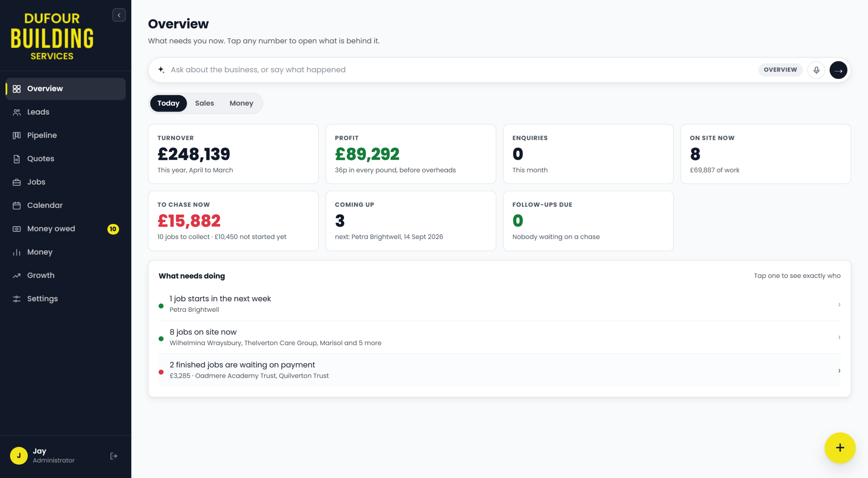
Task: Expand chevron for finished jobs waiting on payment
Action: pyautogui.click(x=839, y=371)
